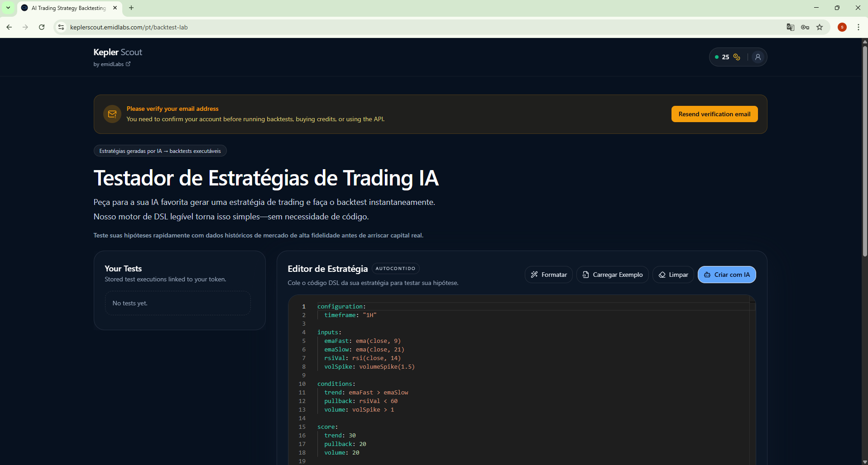The height and width of the screenshot is (465, 868).
Task: Click the Kepler Scout logo
Action: 118,52
